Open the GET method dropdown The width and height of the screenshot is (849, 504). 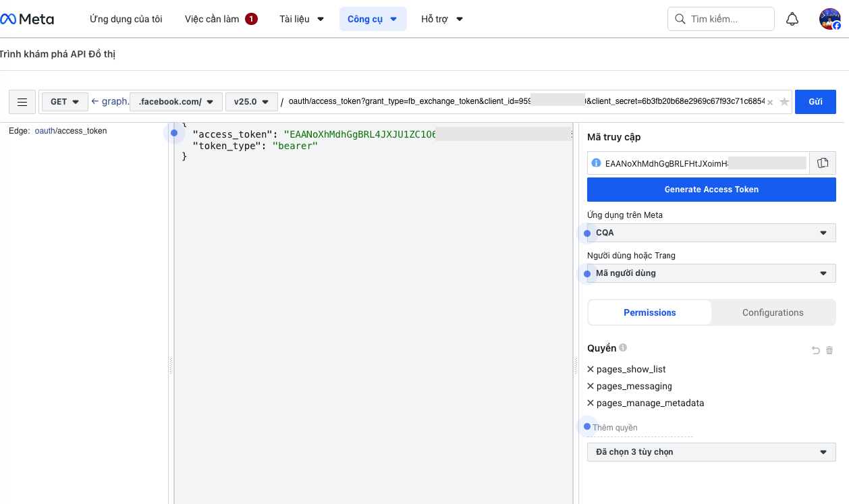65,102
